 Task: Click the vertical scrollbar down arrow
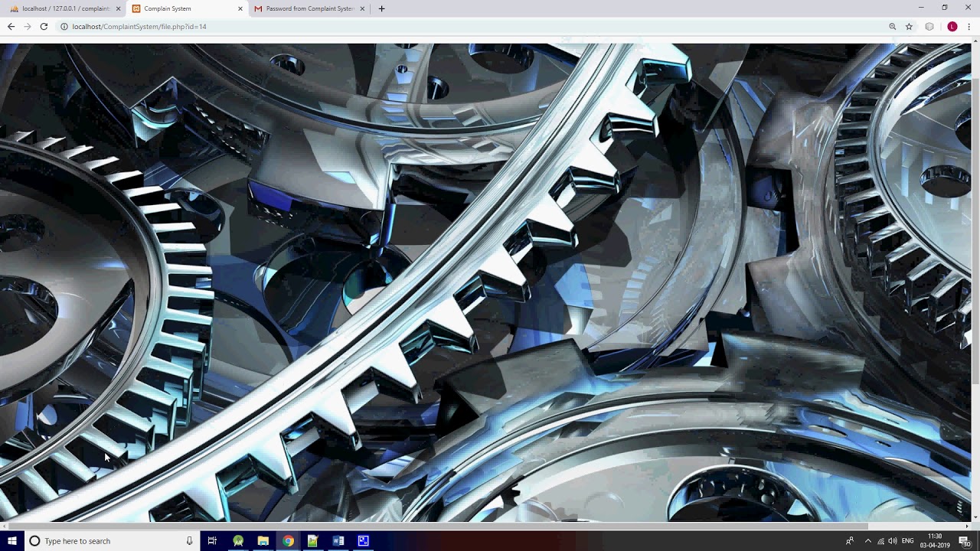(975, 517)
